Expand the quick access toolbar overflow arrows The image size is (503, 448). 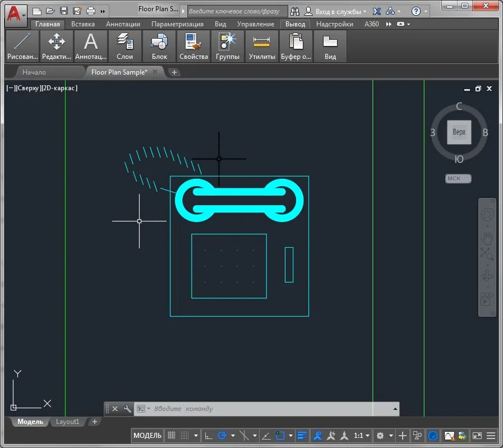point(103,12)
